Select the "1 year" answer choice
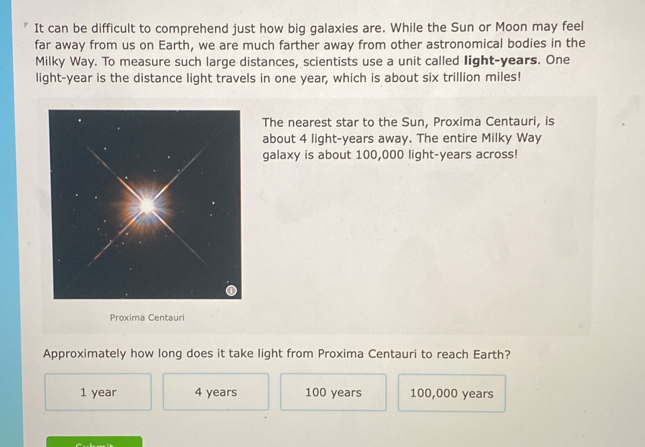The width and height of the screenshot is (645, 447). point(98,392)
